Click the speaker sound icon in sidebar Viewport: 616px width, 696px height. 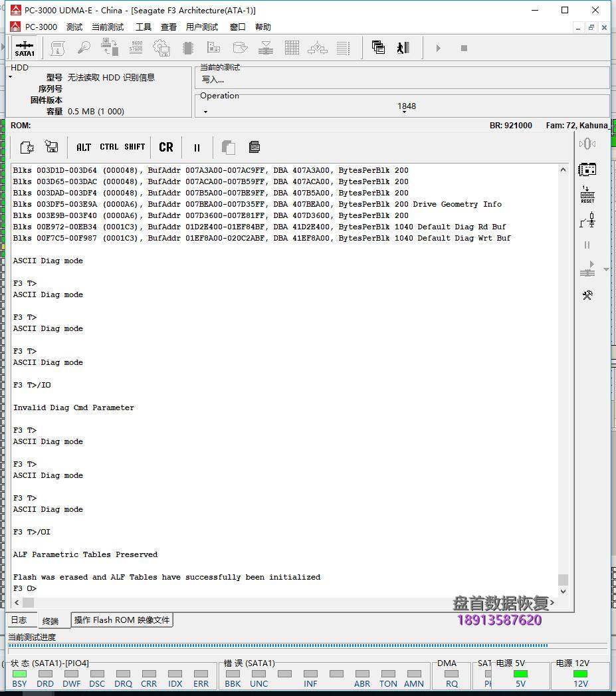(x=587, y=144)
